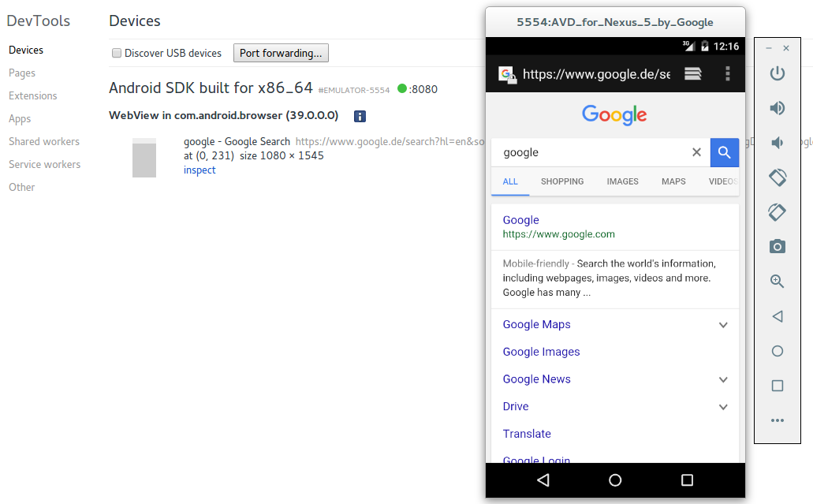Open Shared workers in sidebar
Image resolution: width=813 pixels, height=504 pixels.
coord(44,141)
